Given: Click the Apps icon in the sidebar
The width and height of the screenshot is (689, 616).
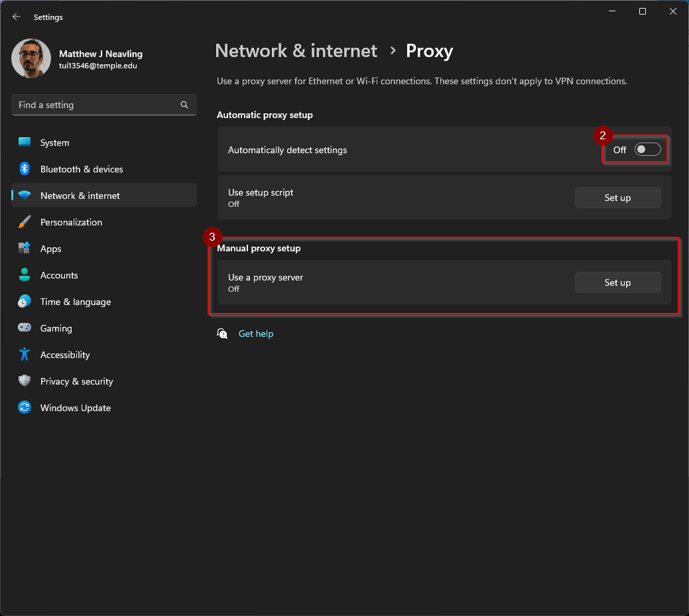Looking at the screenshot, I should coord(25,248).
